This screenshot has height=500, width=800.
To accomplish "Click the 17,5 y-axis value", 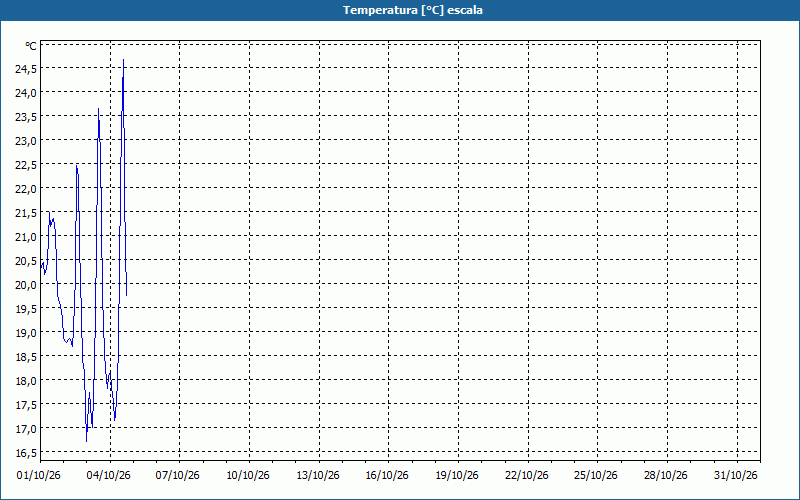I will (26, 405).
